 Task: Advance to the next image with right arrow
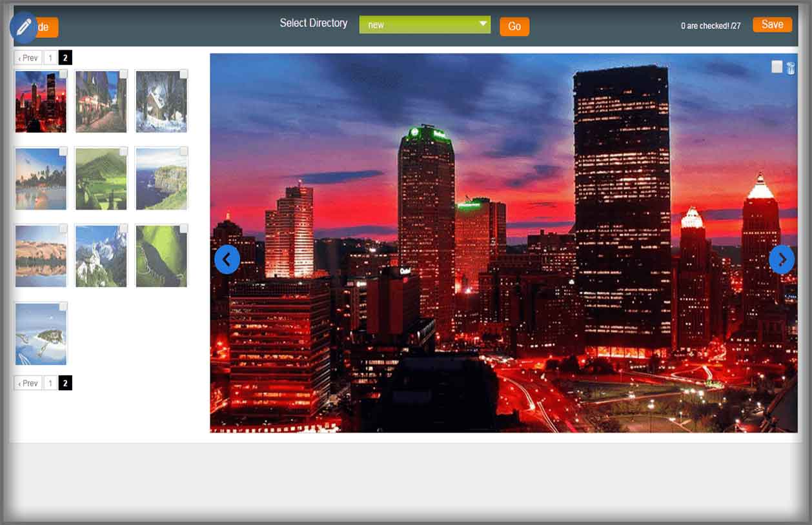(x=781, y=259)
